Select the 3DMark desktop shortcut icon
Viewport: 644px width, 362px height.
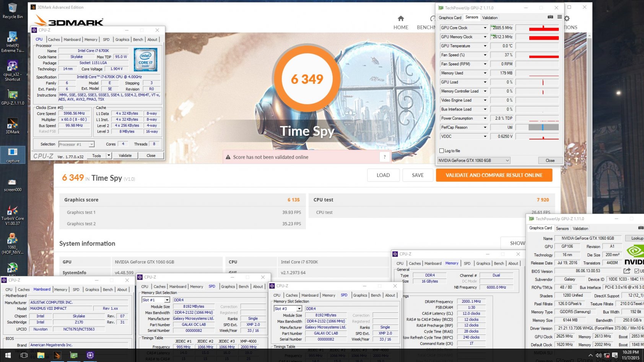click(x=13, y=126)
